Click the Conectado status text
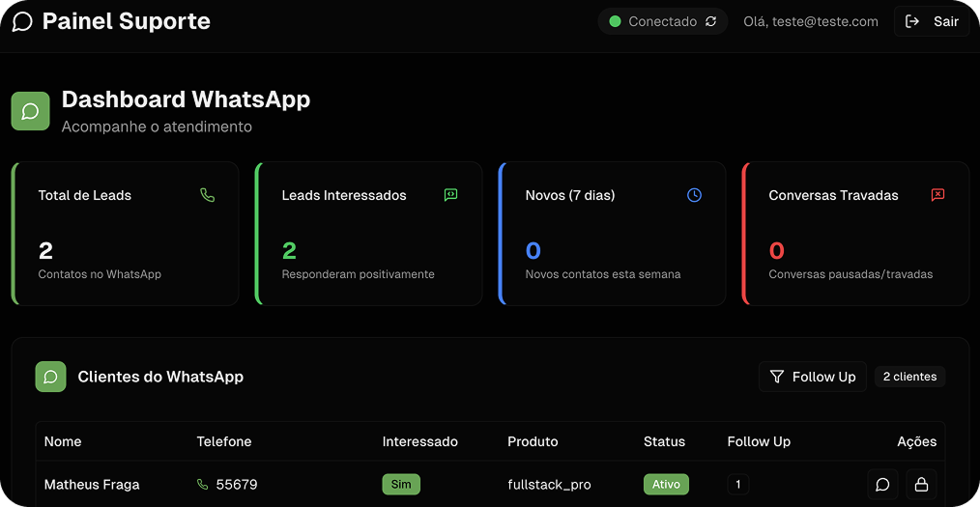Viewport: 980px width, 507px height. point(662,22)
